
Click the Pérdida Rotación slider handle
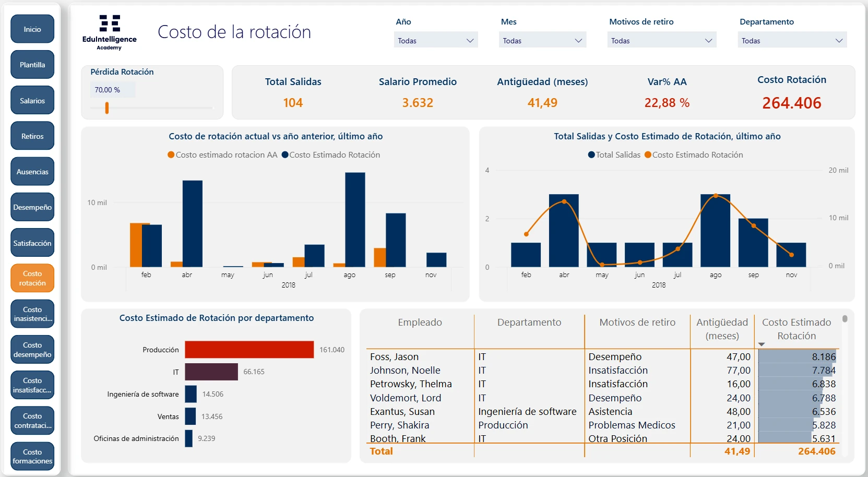click(107, 108)
